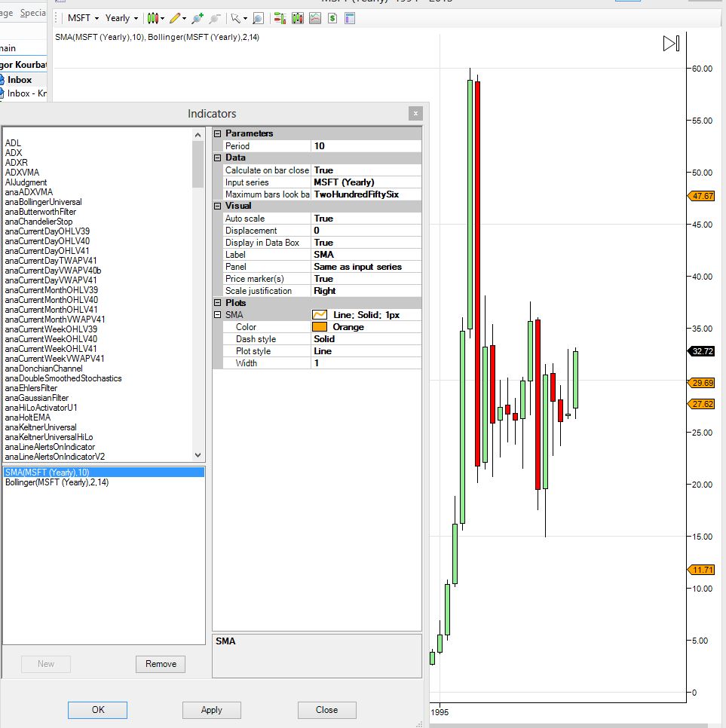The height and width of the screenshot is (728, 726).
Task: Edit the Displacement value 0
Action: coord(366,231)
